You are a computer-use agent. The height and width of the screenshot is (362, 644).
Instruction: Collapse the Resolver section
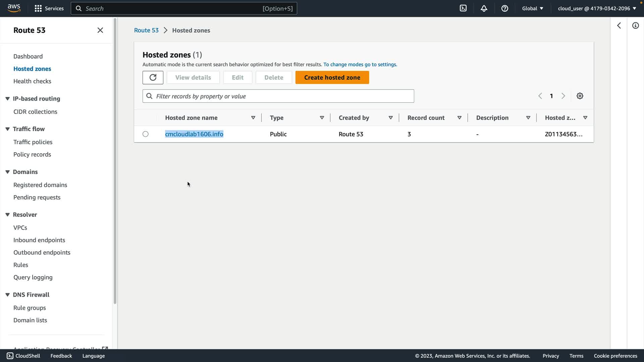(7, 215)
